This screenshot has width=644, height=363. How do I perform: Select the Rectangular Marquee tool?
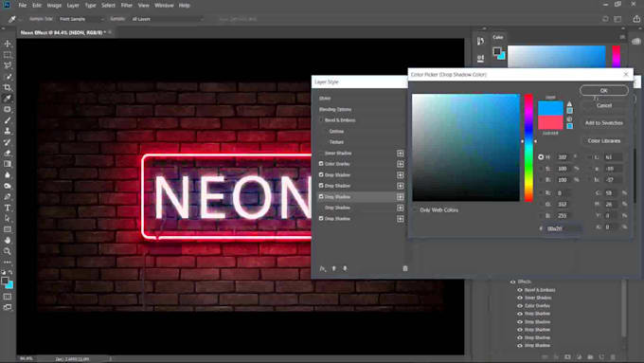click(x=8, y=55)
